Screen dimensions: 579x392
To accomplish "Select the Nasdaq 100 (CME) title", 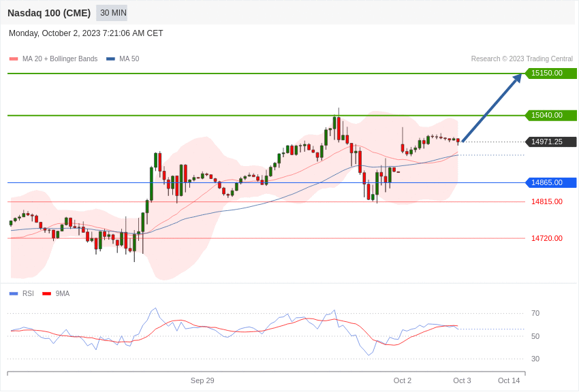I will coord(49,13).
